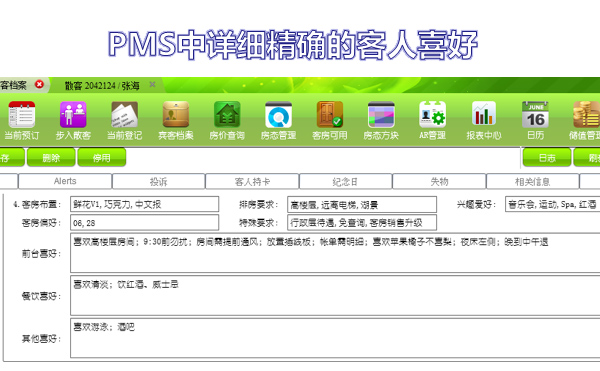Open the 房态管理 room status management icon
This screenshot has height=371, width=600.
(x=279, y=115)
